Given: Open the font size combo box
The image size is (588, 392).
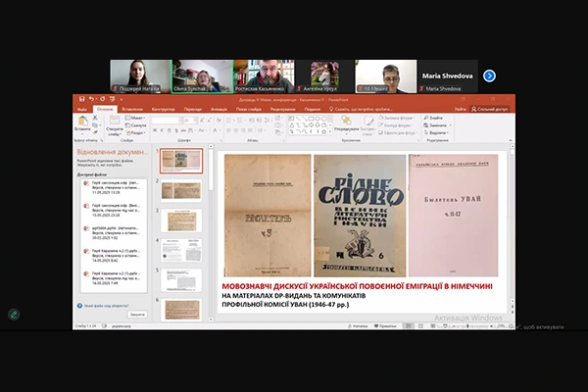Looking at the screenshot, I should click(189, 121).
